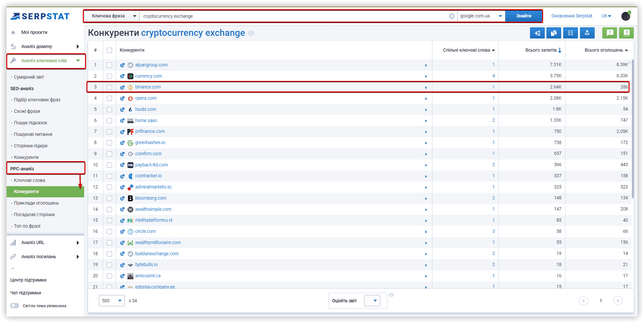Open the Оцініть звіт rating dropdown
The width and height of the screenshot is (644, 323).
click(372, 301)
